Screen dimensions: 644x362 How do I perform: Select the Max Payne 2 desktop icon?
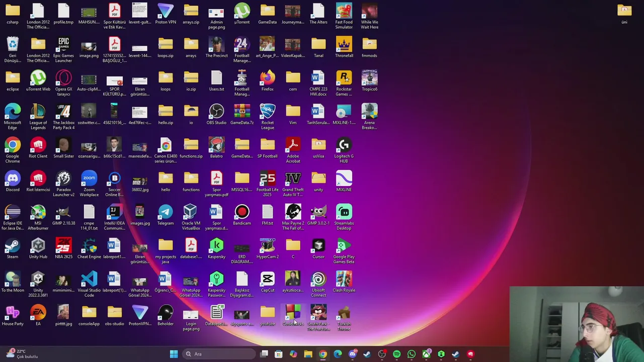pyautogui.click(x=293, y=217)
